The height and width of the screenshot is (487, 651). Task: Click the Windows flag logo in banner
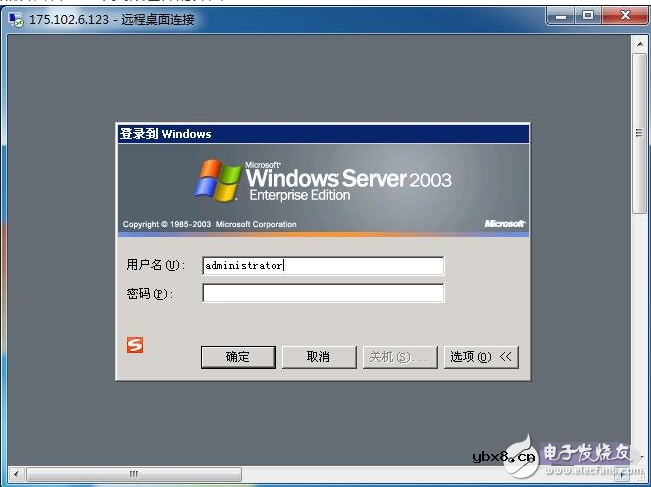218,181
